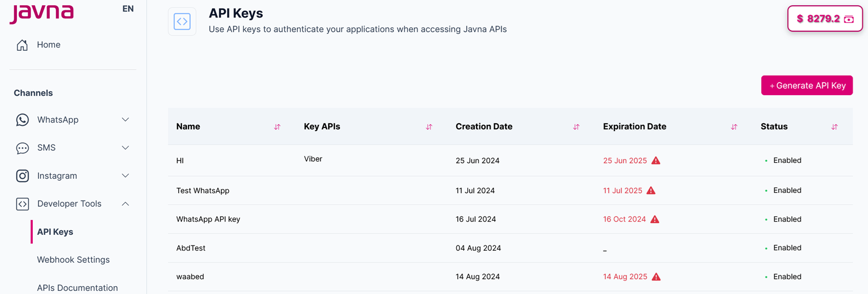Image resolution: width=868 pixels, height=294 pixels.
Task: Sort by Expiration Date arrows
Action: click(x=734, y=127)
